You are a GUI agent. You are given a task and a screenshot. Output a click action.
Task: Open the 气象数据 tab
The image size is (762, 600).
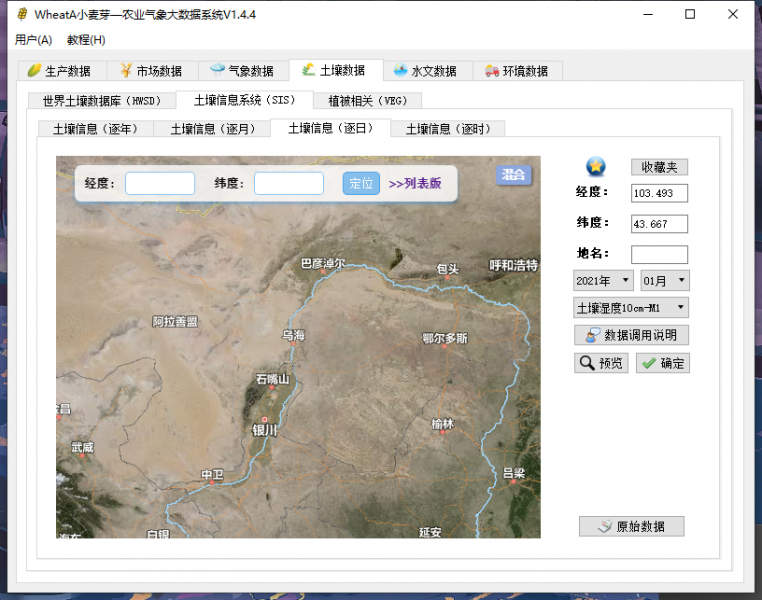click(242, 71)
